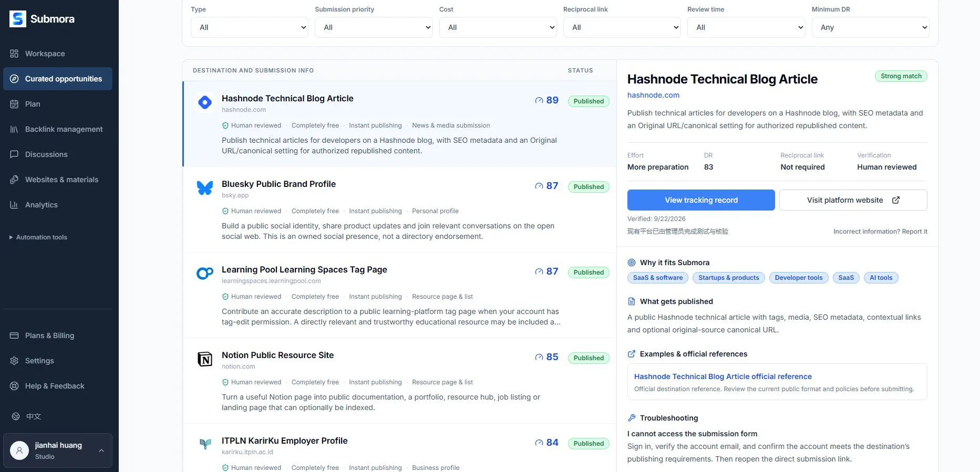Click the Analytics chart icon

coord(14,205)
